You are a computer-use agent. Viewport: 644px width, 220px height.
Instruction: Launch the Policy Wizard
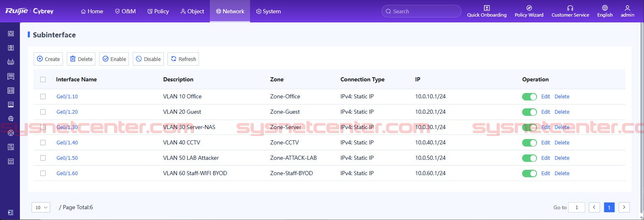[x=529, y=11]
